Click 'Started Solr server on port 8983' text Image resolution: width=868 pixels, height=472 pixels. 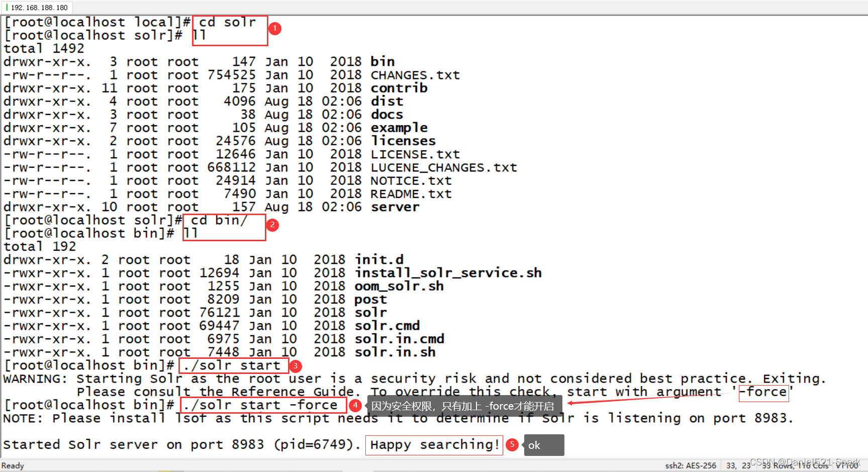tap(133, 445)
